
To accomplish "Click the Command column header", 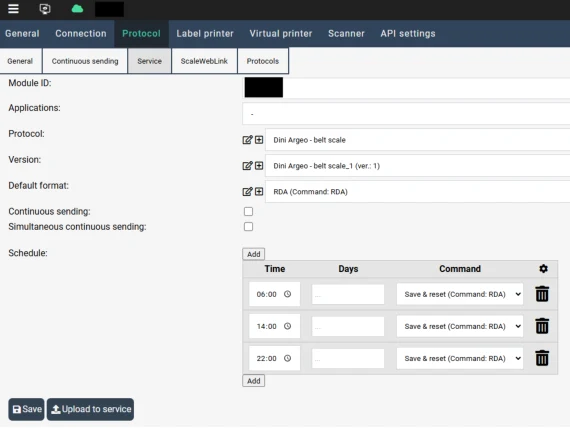I will pos(460,269).
